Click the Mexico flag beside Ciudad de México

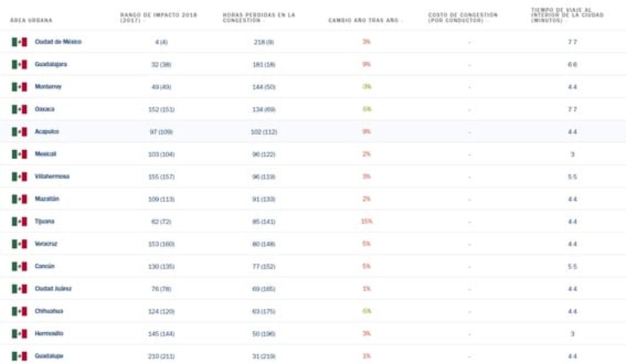coord(19,42)
